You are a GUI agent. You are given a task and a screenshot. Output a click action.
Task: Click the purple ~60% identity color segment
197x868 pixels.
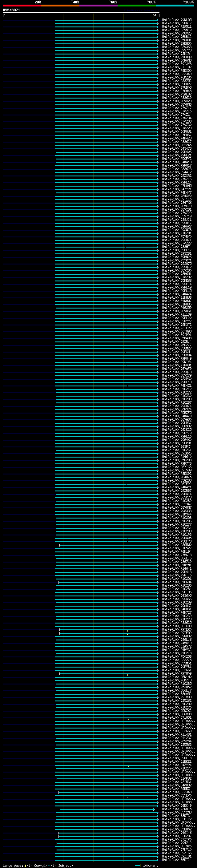point(99,6)
